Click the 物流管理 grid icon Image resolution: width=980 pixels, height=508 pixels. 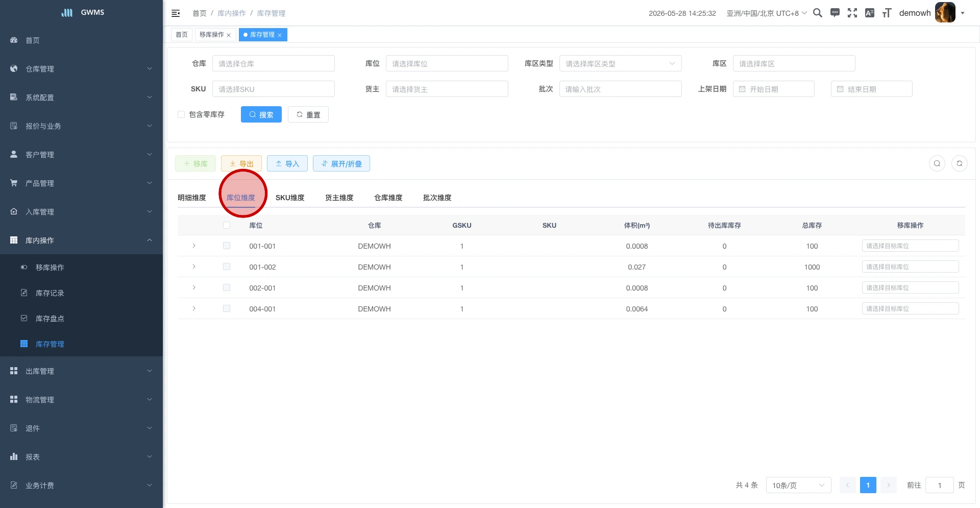coord(14,399)
